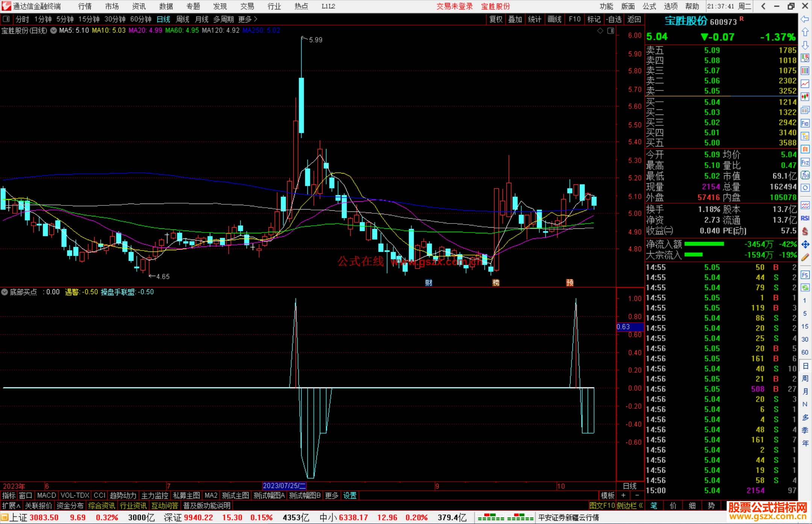812x524 pixels.
Task: Click the 设置 settings button
Action: click(x=350, y=495)
